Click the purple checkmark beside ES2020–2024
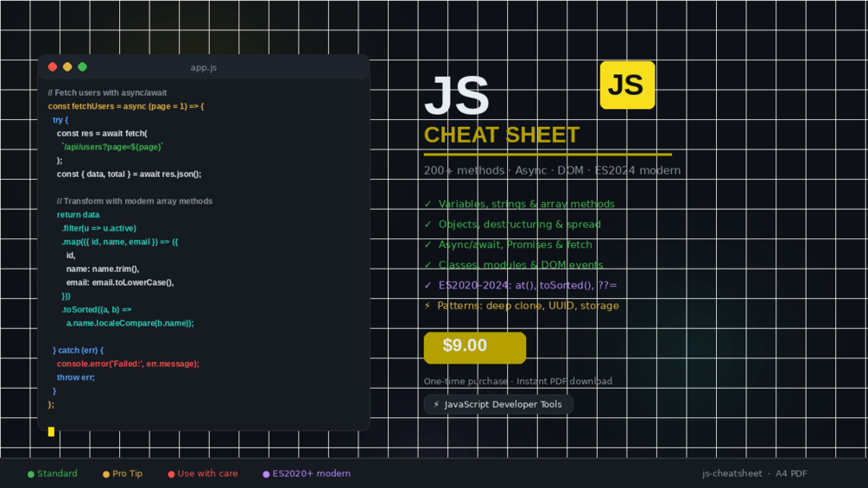 click(x=428, y=286)
